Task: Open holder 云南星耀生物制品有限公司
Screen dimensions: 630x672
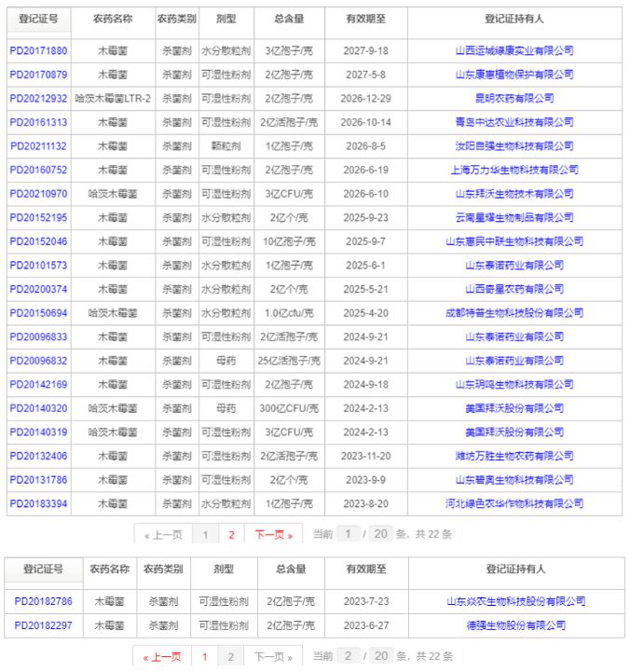Action: 514,218
